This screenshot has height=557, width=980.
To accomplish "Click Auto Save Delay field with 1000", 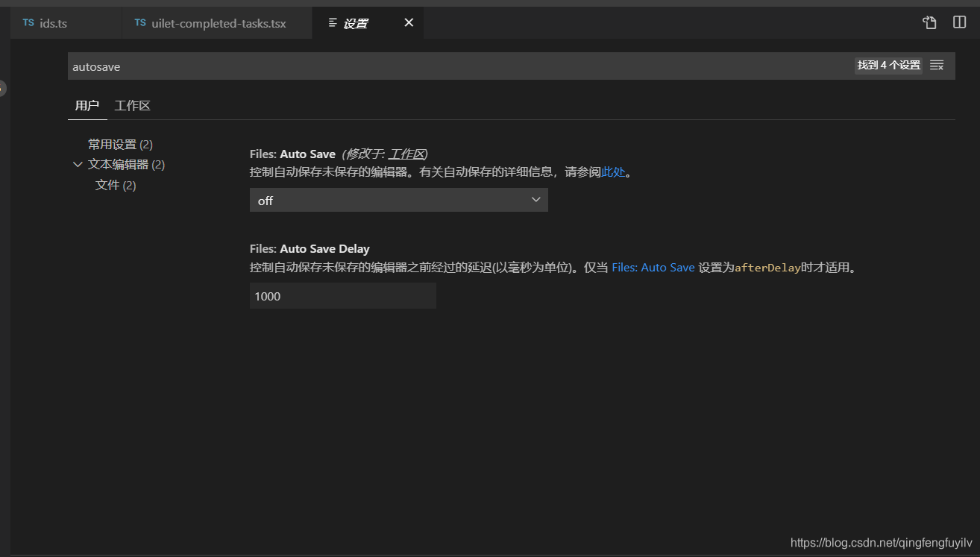I will pos(343,296).
